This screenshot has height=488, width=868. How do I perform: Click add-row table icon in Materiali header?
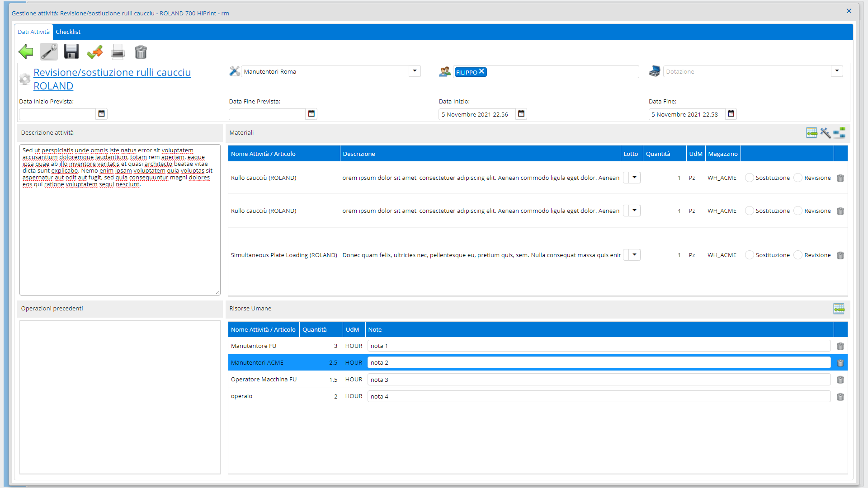(x=811, y=133)
